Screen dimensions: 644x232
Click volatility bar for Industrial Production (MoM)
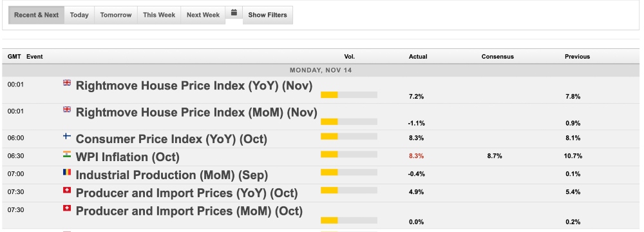[348, 172]
